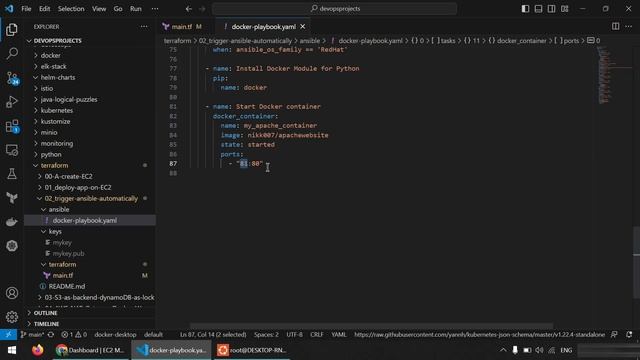Open the Kubernetes wheel view
640x360 pixels.
tap(12, 246)
